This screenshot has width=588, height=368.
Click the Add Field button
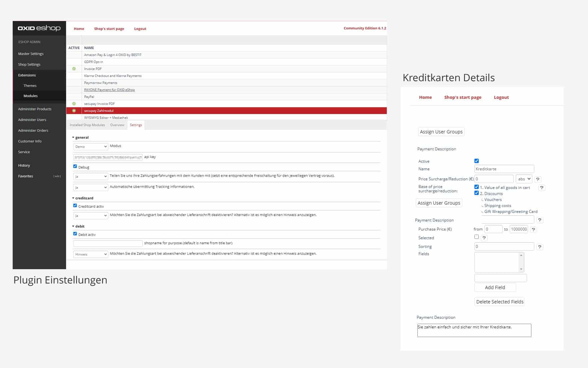point(495,287)
